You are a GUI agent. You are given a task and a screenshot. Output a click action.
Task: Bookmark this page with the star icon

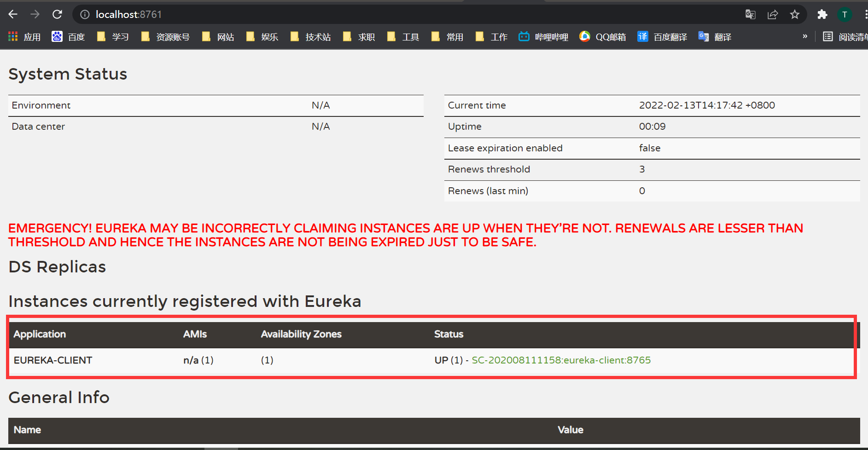(795, 15)
